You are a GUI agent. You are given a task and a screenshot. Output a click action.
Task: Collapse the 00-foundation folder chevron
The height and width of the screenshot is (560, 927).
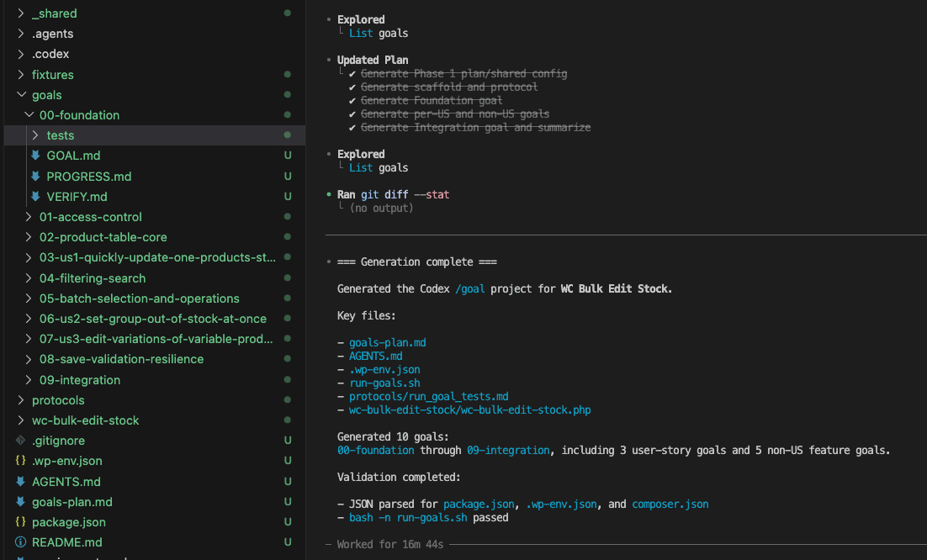(x=29, y=114)
